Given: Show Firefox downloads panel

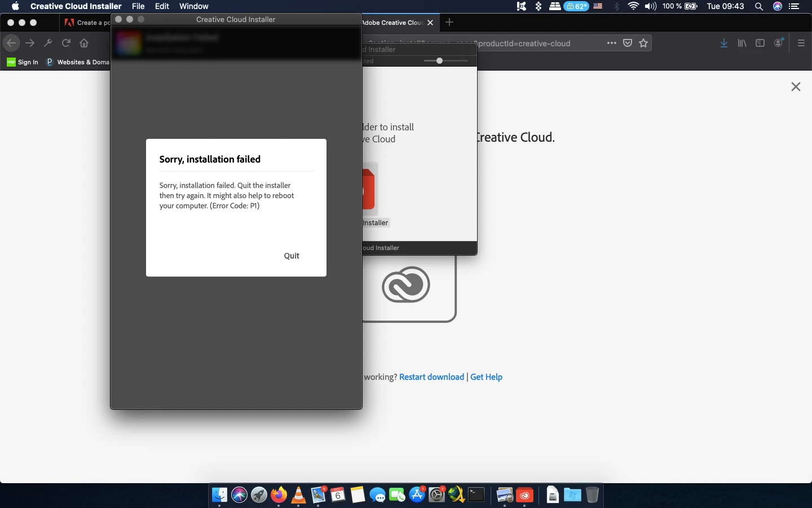Looking at the screenshot, I should (724, 43).
